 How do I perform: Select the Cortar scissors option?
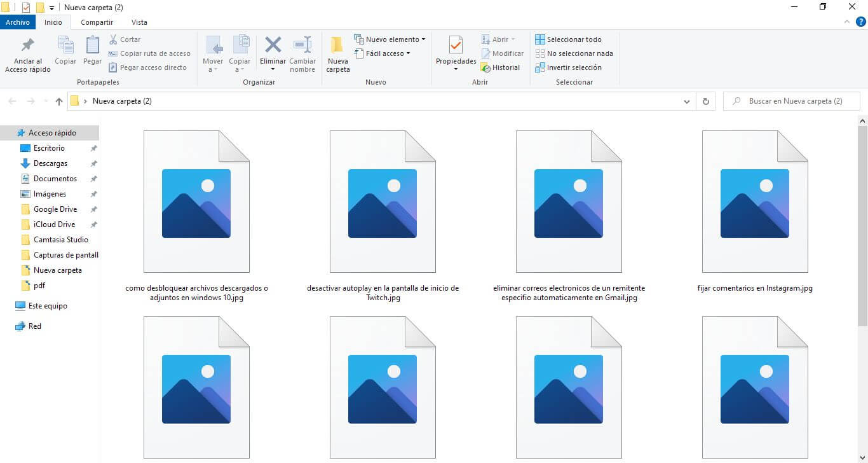(125, 39)
